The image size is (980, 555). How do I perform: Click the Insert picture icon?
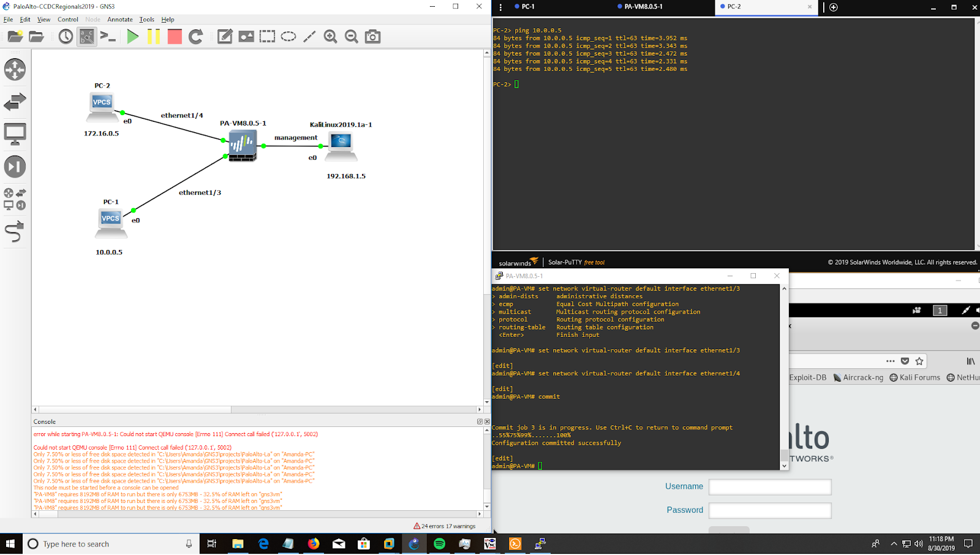tap(246, 37)
